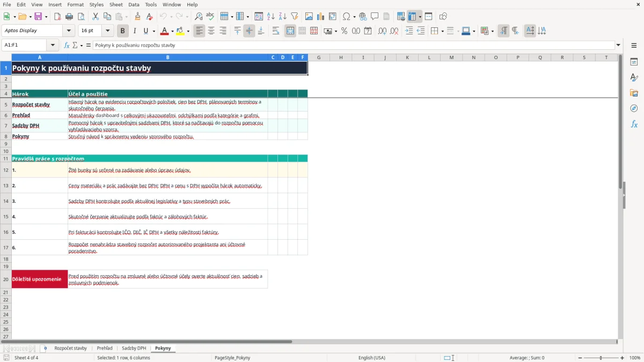
Task: Insert an image
Action: click(309, 17)
